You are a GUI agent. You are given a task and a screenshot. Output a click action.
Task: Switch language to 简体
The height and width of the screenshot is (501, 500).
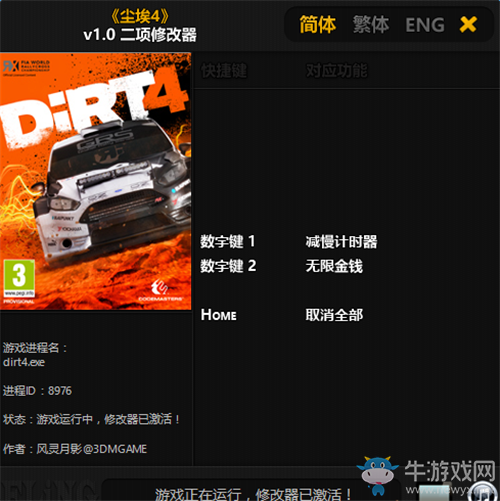click(317, 25)
